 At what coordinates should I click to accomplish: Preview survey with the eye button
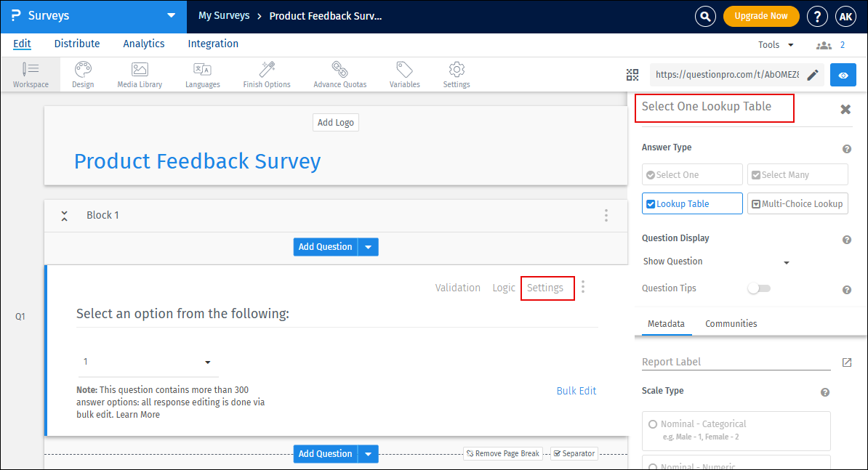click(x=843, y=76)
